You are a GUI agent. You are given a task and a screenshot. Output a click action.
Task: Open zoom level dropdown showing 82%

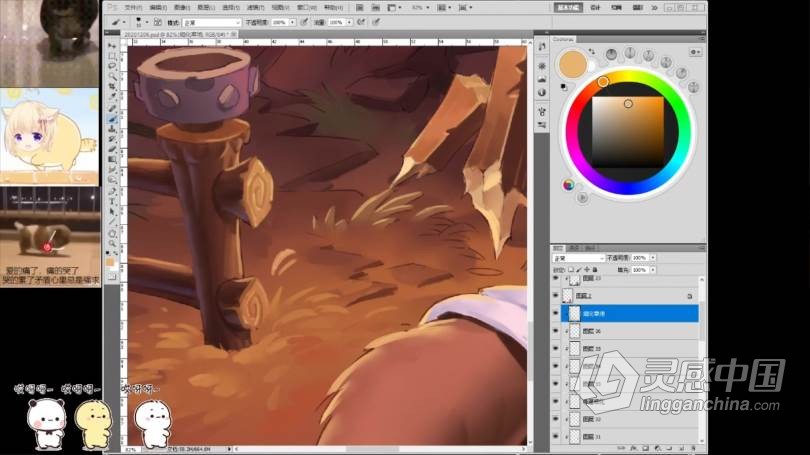420,8
